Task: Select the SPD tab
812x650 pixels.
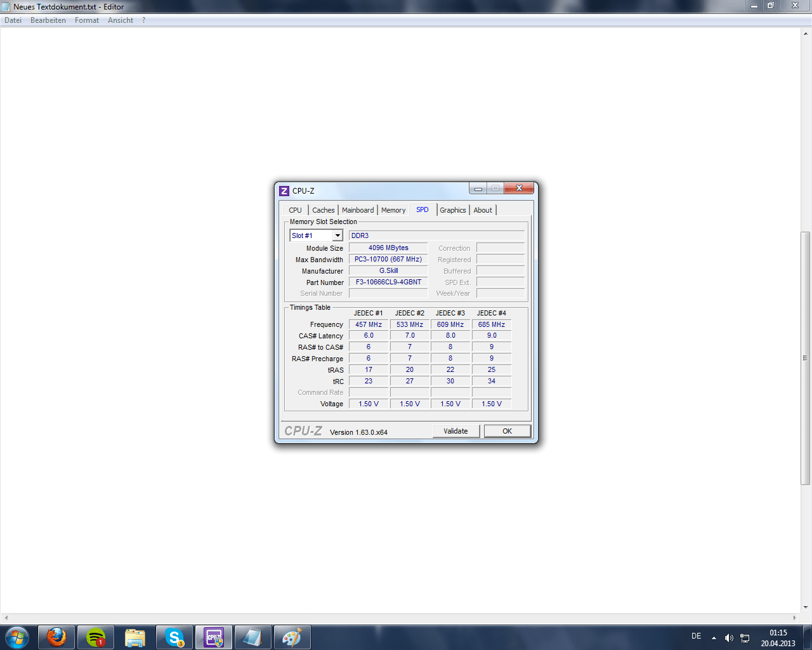Action: (422, 209)
